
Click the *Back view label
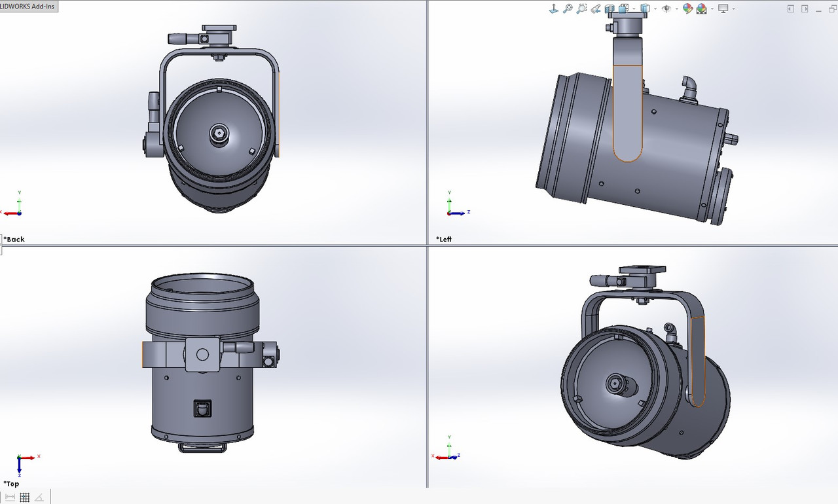(14, 239)
